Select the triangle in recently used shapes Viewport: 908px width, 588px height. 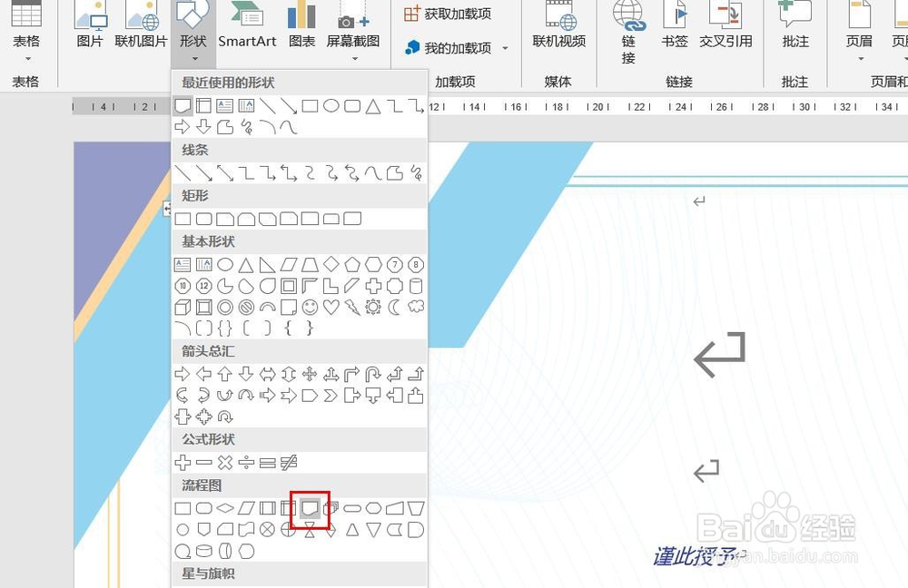[x=373, y=106]
